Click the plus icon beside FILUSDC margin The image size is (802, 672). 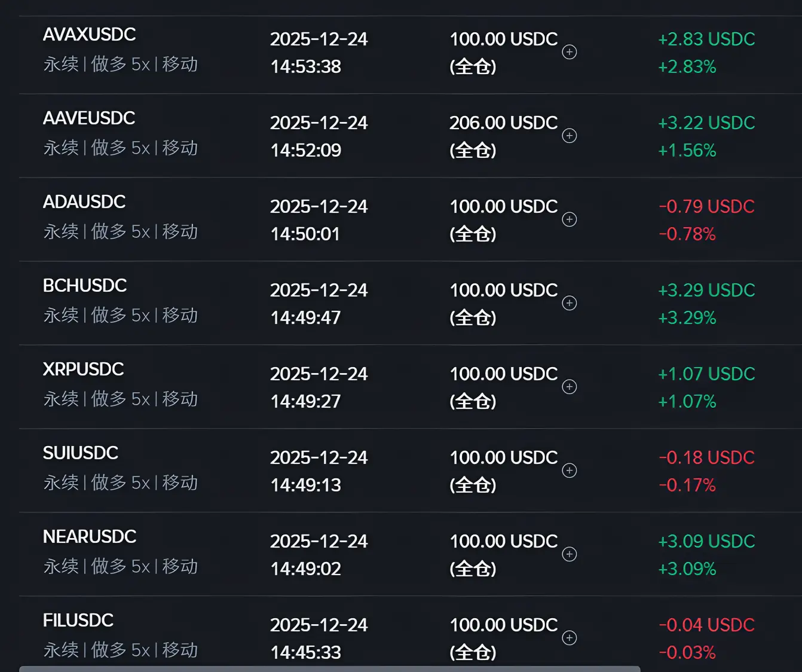coord(570,638)
